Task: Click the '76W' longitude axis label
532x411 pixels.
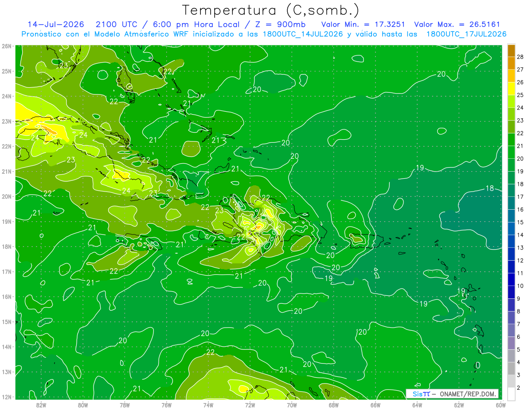Action: [166, 404]
